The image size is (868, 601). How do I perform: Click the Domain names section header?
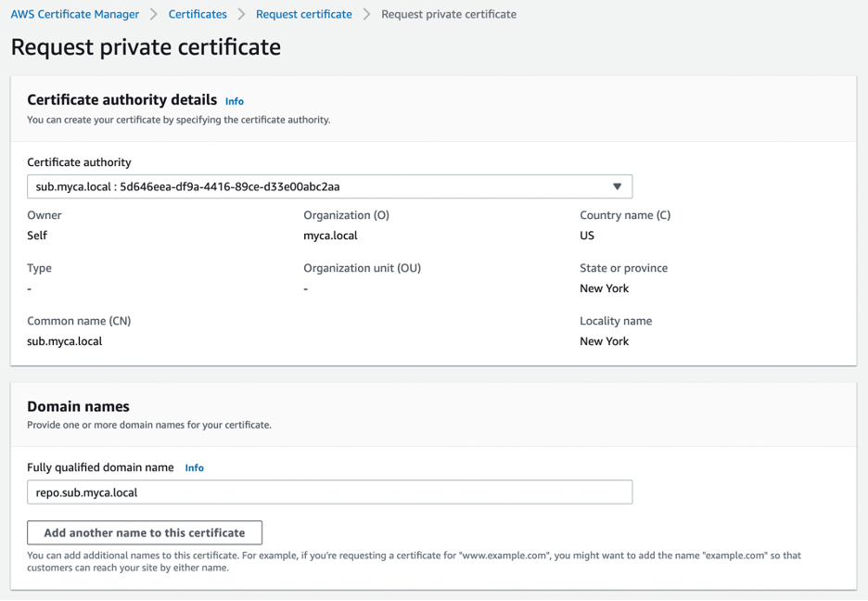pyautogui.click(x=78, y=406)
